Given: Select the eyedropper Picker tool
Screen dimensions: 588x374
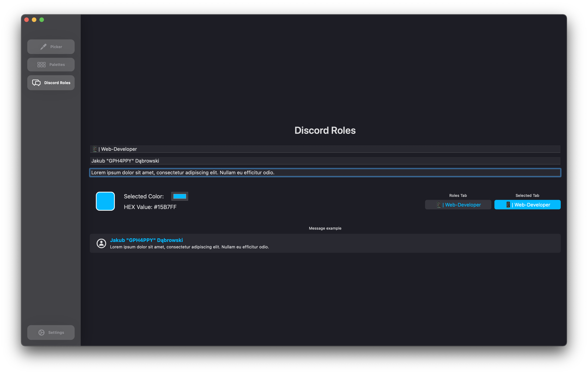Looking at the screenshot, I should click(51, 47).
